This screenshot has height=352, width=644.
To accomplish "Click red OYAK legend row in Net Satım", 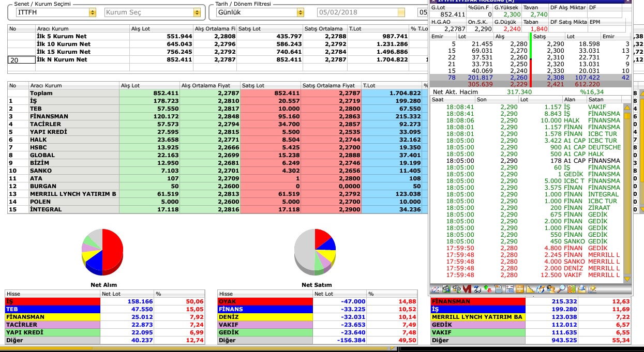I will coord(318,301).
